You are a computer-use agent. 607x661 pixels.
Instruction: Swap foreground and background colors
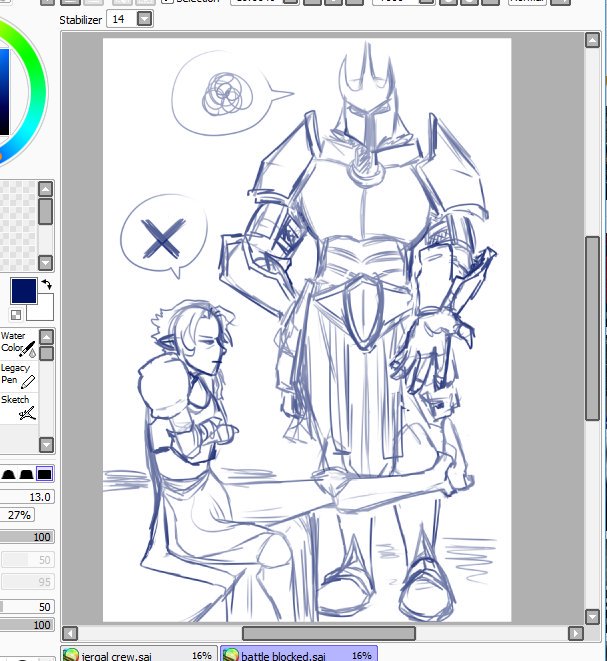47,285
